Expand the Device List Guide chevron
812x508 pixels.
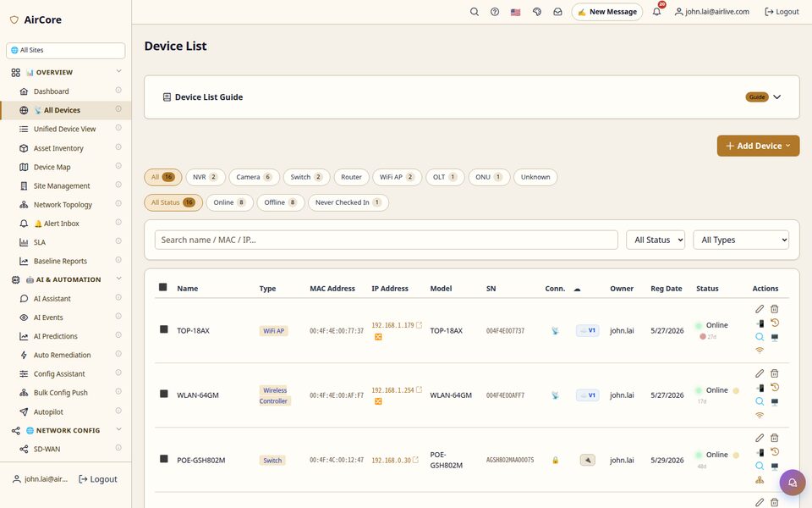coord(776,97)
